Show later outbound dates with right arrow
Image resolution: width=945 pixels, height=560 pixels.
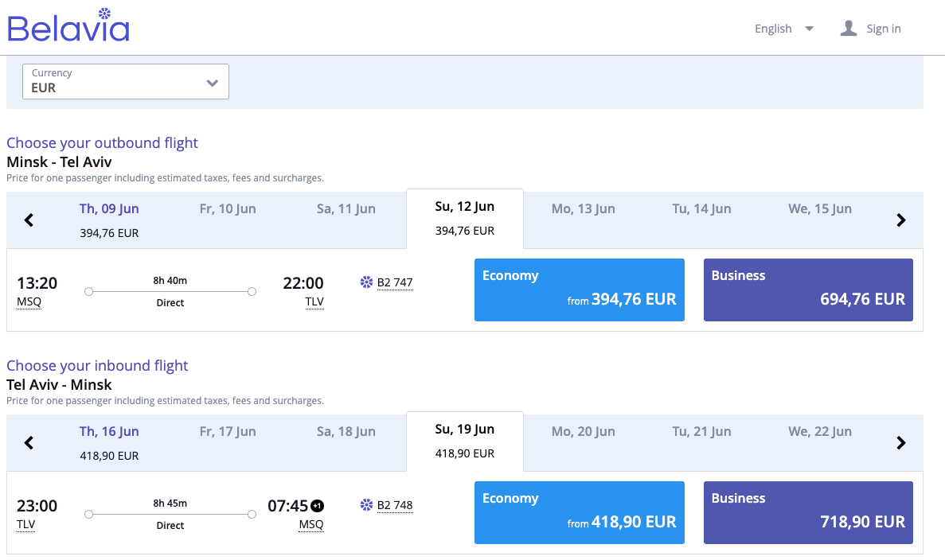click(900, 220)
